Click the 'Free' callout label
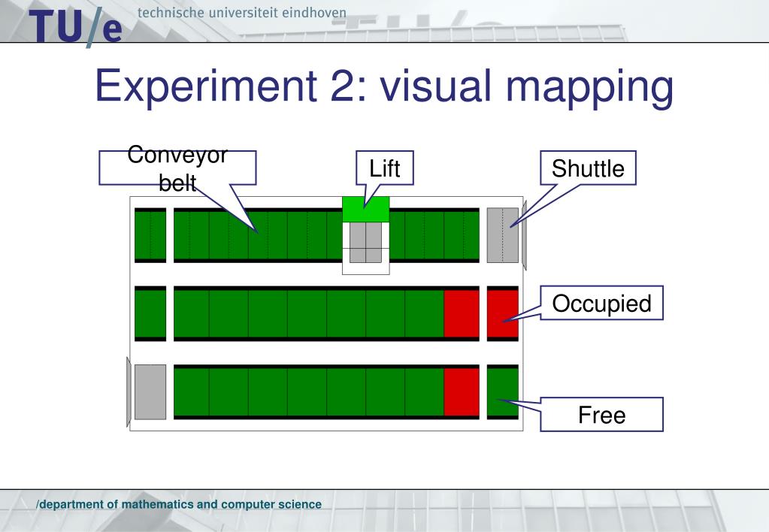This screenshot has width=769, height=532. coord(602,414)
